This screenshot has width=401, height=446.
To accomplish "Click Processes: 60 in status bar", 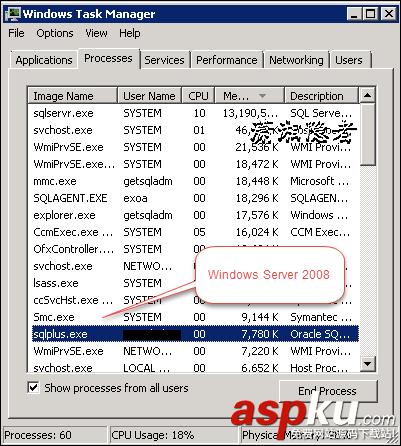I will 38,435.
